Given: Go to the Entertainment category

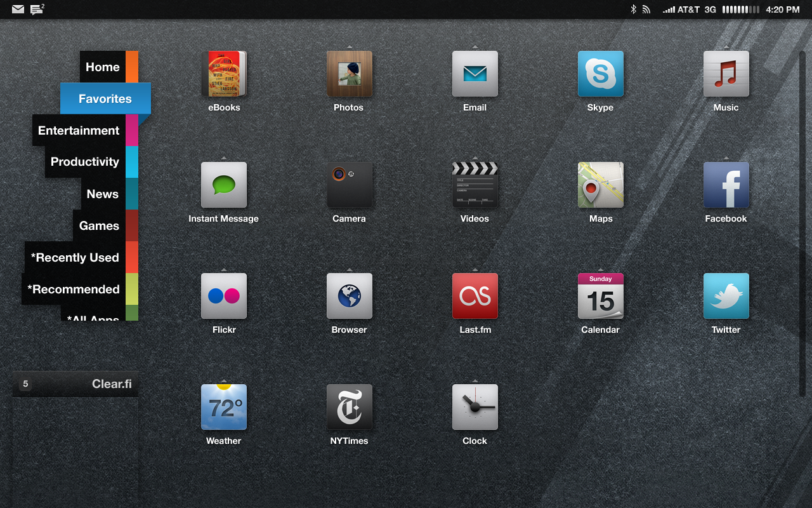Looking at the screenshot, I should (x=85, y=130).
